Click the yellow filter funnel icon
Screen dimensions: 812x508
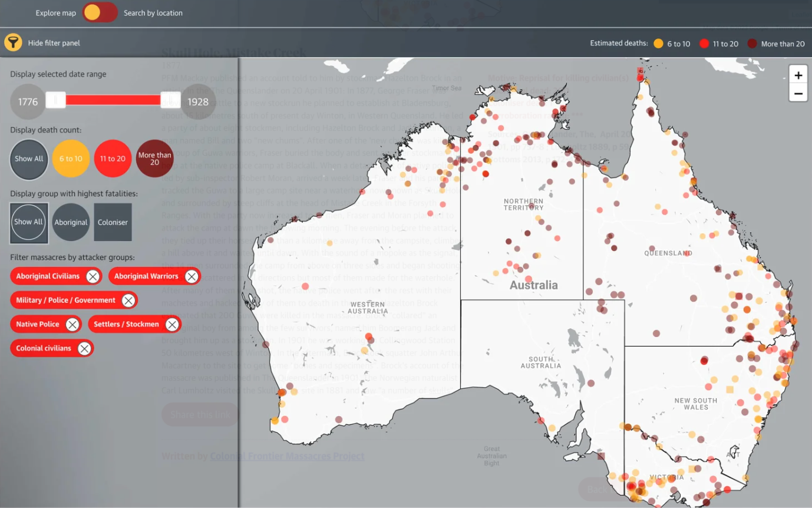click(13, 42)
